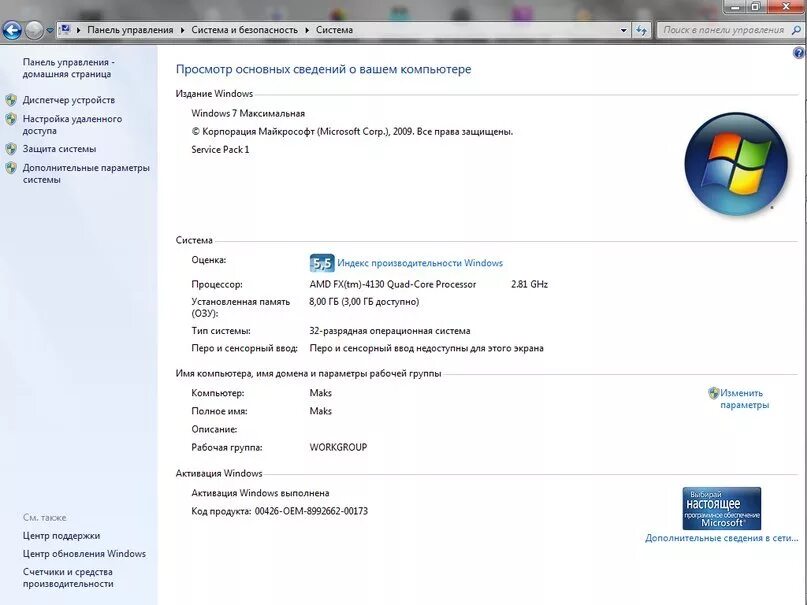Open Индекс производительности Windows link

pos(420,263)
